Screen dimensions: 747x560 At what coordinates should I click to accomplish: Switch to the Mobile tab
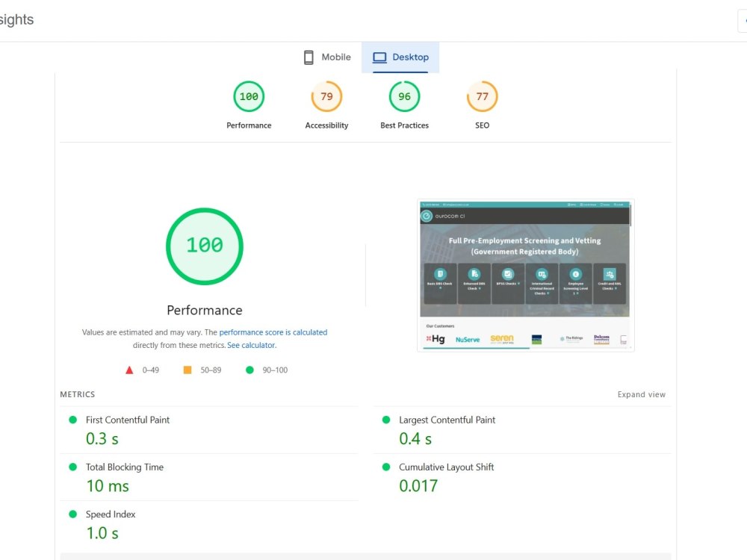tap(327, 57)
